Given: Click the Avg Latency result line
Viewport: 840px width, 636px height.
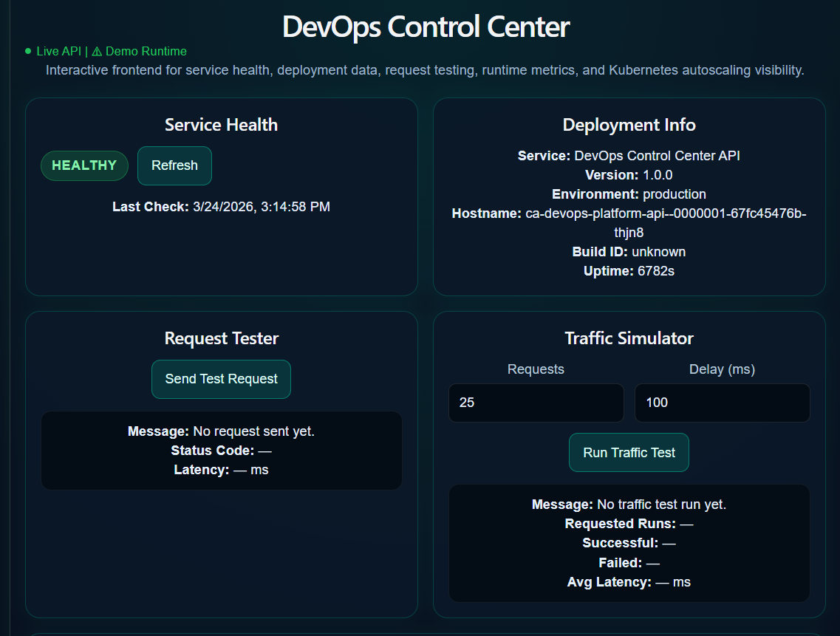Looking at the screenshot, I should click(629, 581).
